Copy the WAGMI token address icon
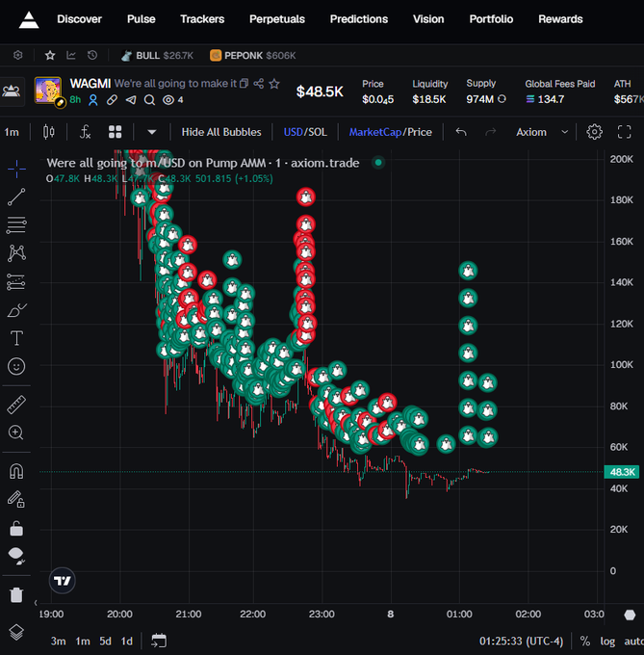Viewport: 644px width, 655px height. click(x=245, y=84)
